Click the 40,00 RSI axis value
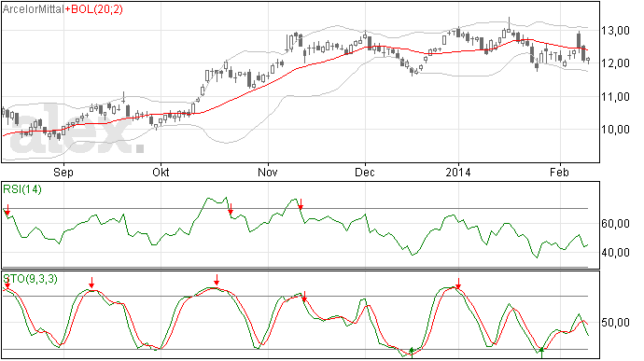 [x=615, y=253]
